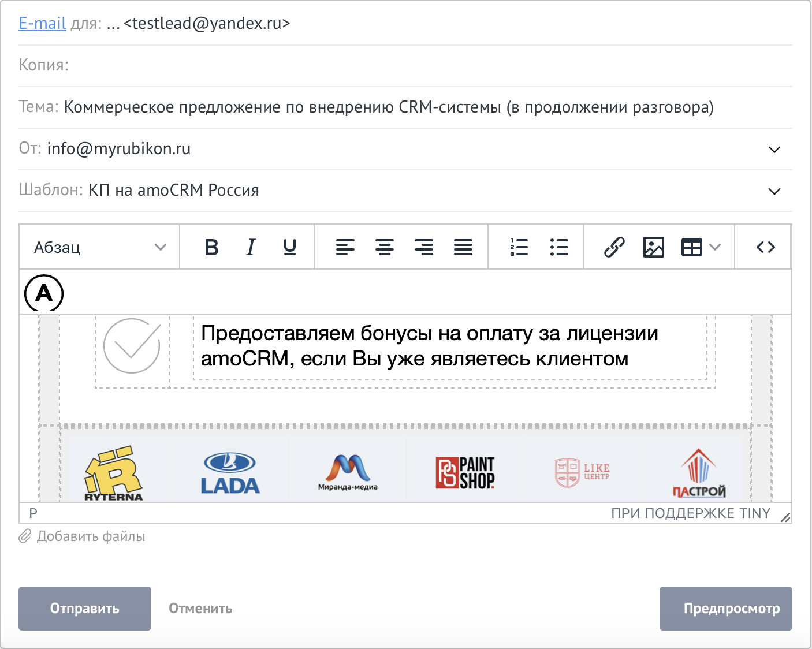This screenshot has width=812, height=649.
Task: Select the Paint Shop logo image
Action: pos(465,473)
